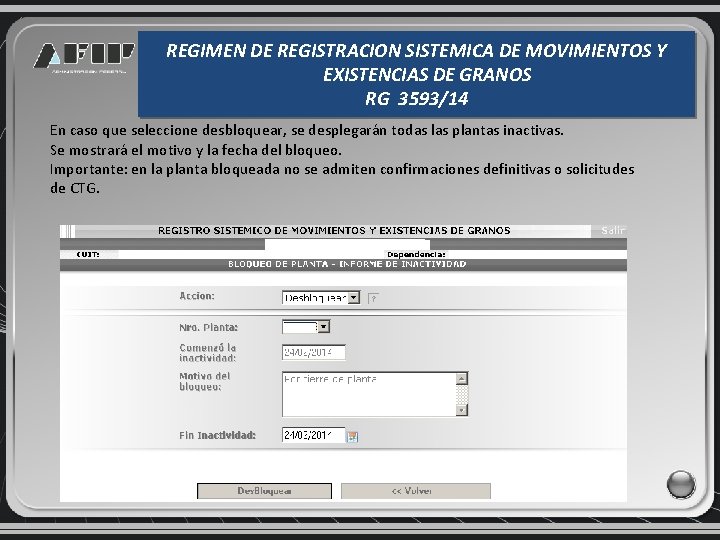
Task: Click inside the Motivo del bloqueo textarea
Action: click(x=369, y=394)
